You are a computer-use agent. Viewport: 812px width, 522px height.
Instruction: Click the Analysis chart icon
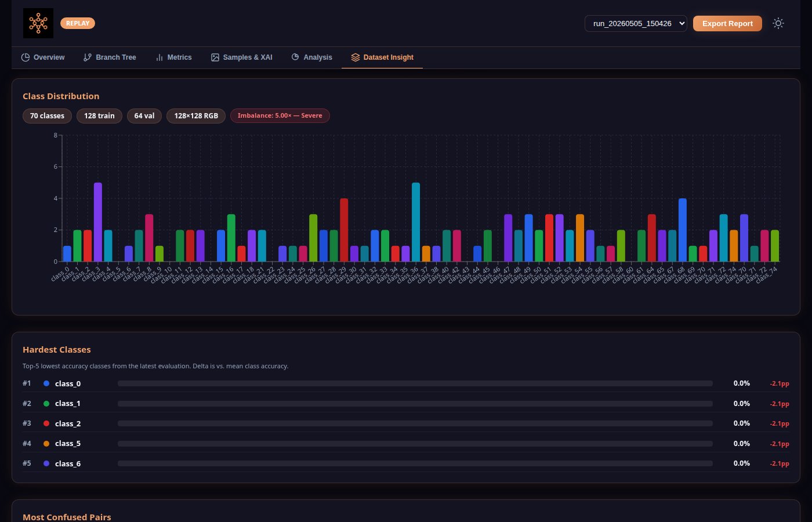[295, 57]
